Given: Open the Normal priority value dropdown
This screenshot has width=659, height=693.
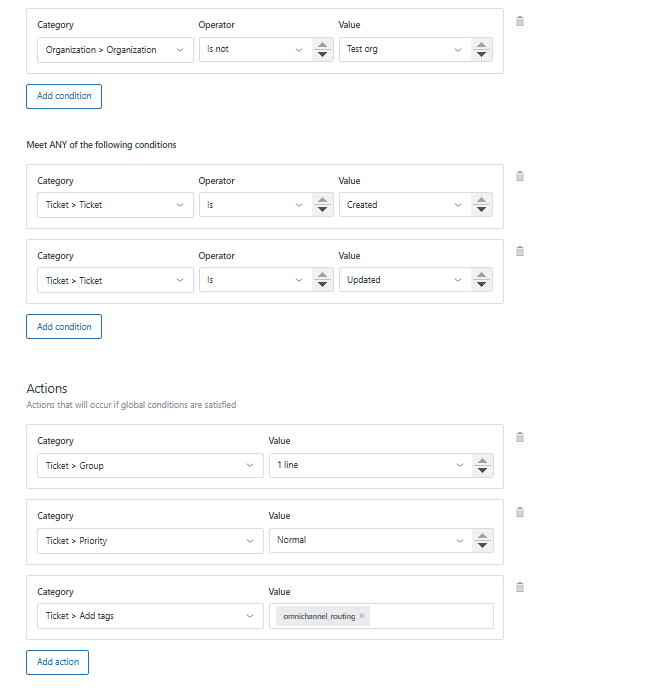Looking at the screenshot, I should tap(368, 541).
